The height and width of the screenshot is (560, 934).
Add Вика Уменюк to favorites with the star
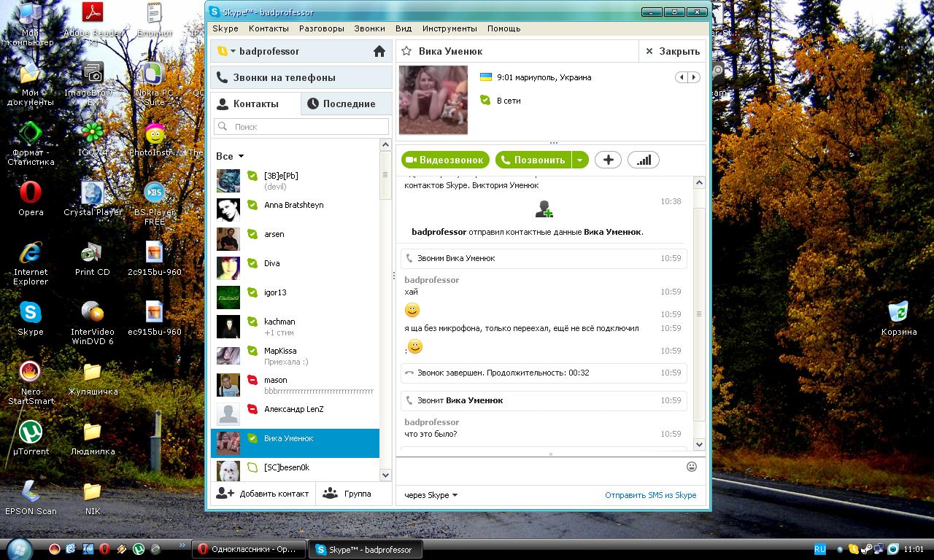click(x=406, y=51)
